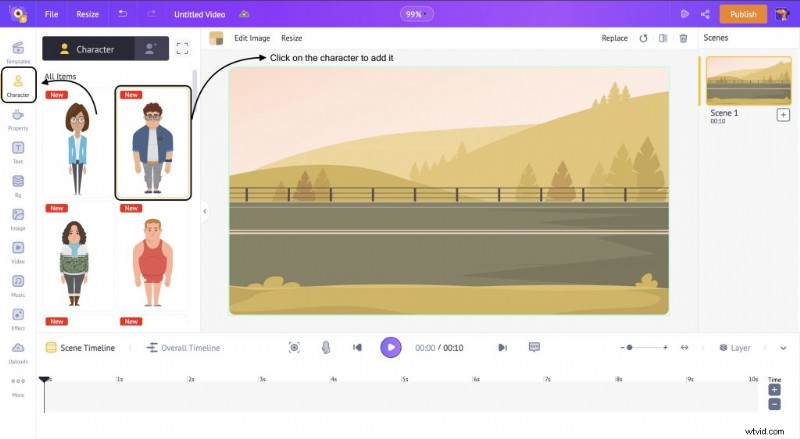
Task: Record voice-over with microphone icon
Action: pyautogui.click(x=326, y=348)
